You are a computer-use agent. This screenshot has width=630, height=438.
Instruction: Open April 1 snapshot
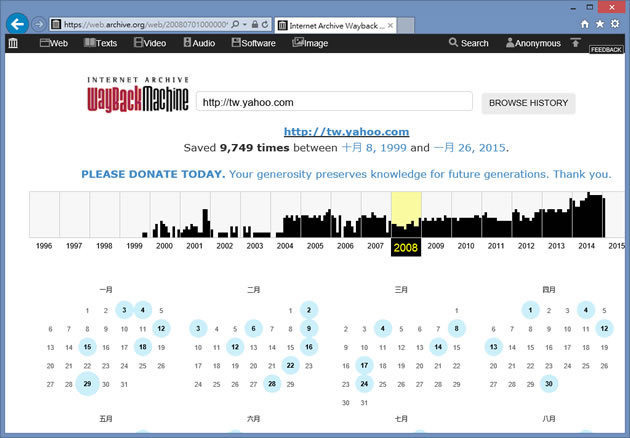530,310
